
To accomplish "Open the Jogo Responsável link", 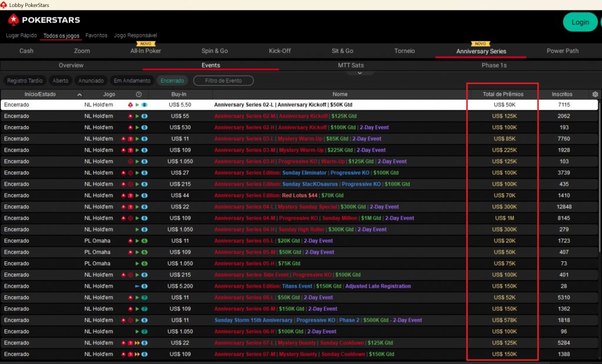I will [x=135, y=35].
